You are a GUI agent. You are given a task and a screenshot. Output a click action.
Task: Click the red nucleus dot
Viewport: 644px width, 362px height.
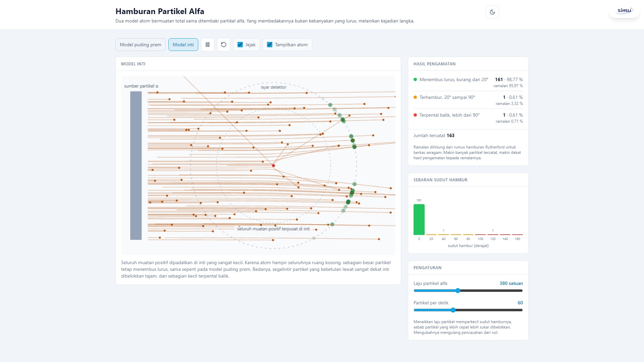coord(273,166)
